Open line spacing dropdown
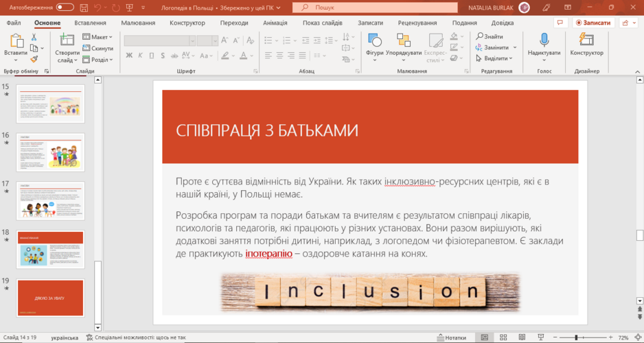The image size is (644, 343). 332,40
